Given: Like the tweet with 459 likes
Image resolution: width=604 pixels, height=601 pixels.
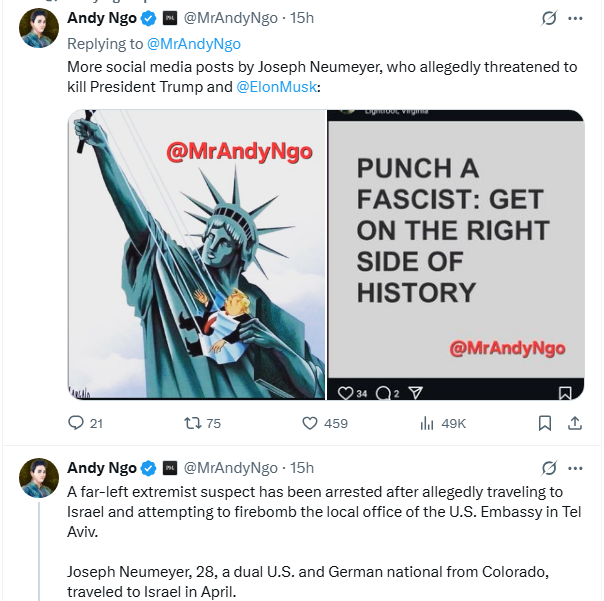Looking at the screenshot, I should coord(310,423).
